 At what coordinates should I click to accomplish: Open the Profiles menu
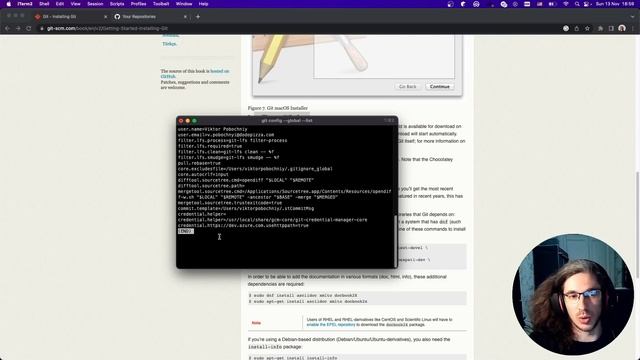click(x=138, y=4)
